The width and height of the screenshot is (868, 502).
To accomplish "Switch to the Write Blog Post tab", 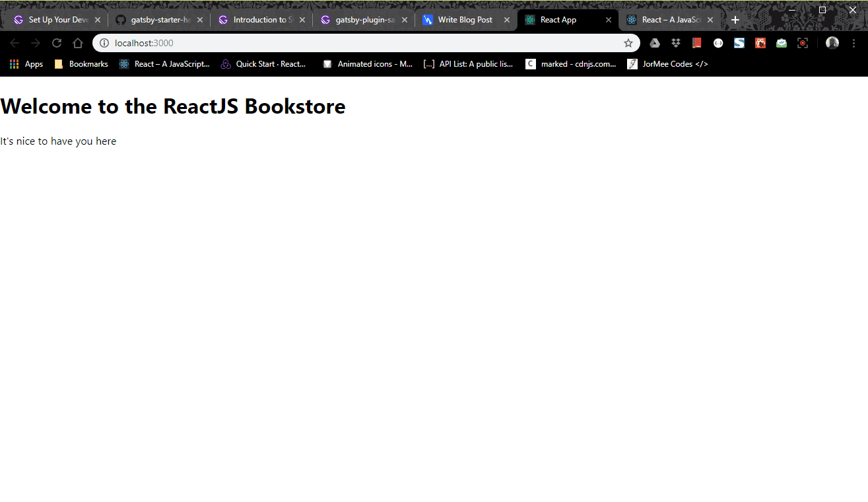I will pos(465,20).
